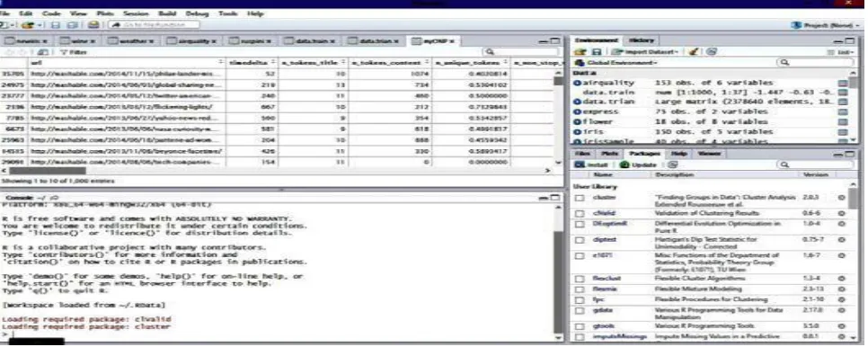Open the Global Environment dropdown
The height and width of the screenshot is (347, 868).
(616, 63)
